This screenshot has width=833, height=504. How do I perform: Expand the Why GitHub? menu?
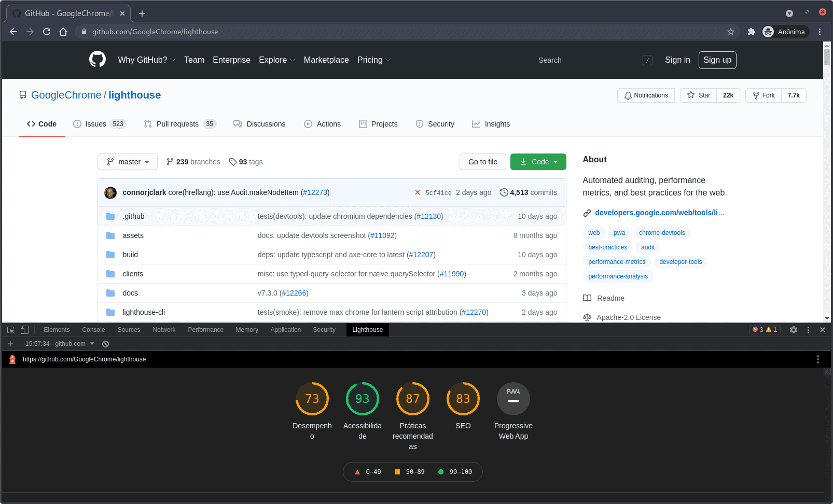pos(147,60)
